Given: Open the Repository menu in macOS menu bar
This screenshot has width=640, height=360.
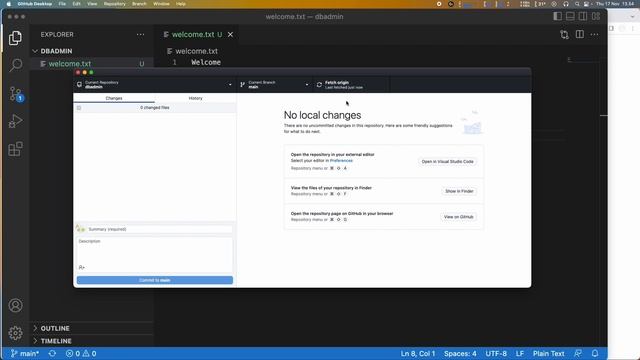Looking at the screenshot, I should [115, 4].
